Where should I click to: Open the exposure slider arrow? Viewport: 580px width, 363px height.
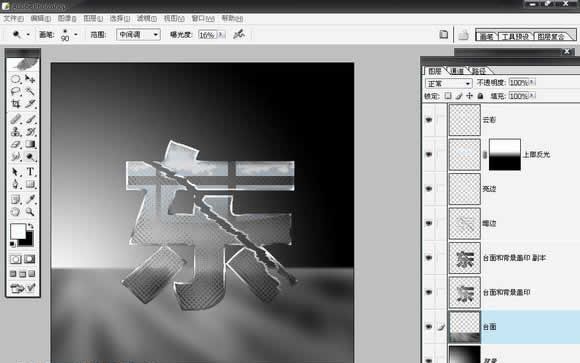(x=221, y=35)
